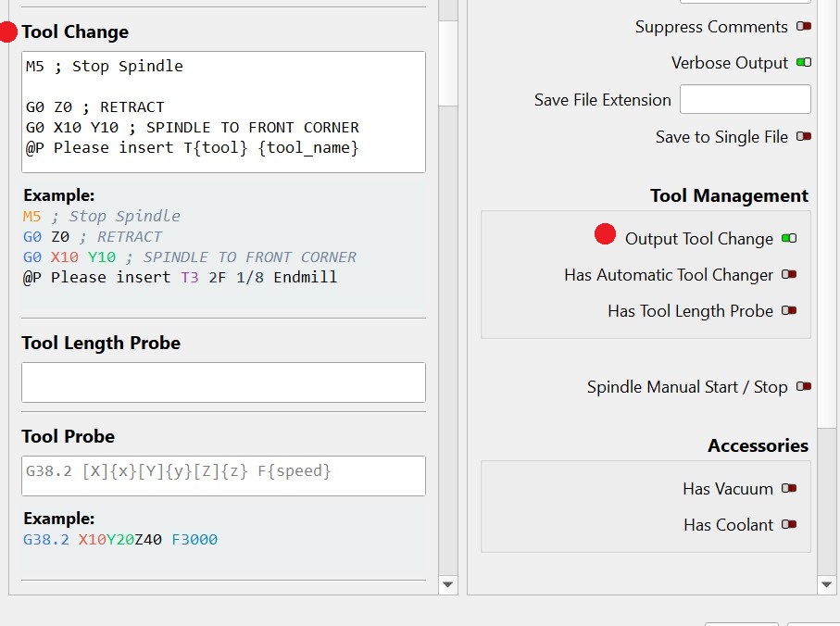This screenshot has width=840, height=626.
Task: Click inside the Tool Change code editor
Action: [x=223, y=111]
